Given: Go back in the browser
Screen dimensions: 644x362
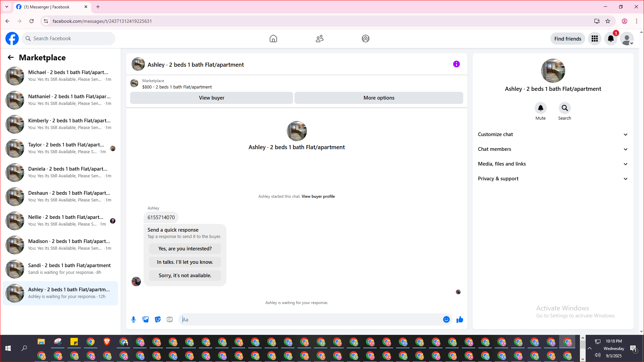Looking at the screenshot, I should [x=7, y=21].
